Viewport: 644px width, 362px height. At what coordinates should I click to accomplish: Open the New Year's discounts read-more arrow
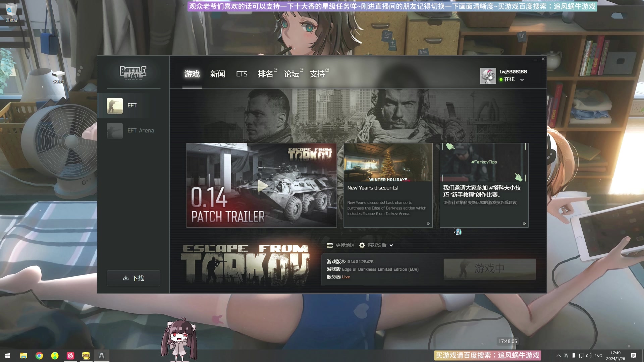(428, 224)
